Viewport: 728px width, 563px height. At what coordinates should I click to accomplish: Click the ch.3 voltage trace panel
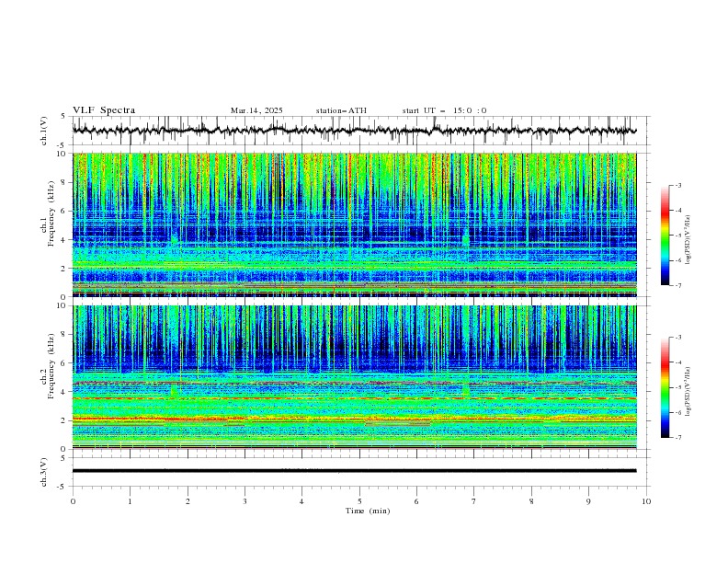pos(361,472)
